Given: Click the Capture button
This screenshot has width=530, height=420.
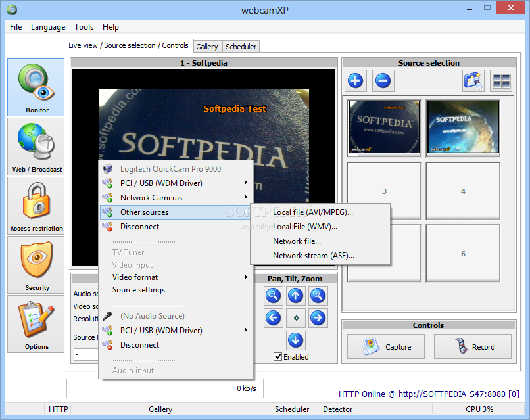Looking at the screenshot, I should (x=386, y=346).
